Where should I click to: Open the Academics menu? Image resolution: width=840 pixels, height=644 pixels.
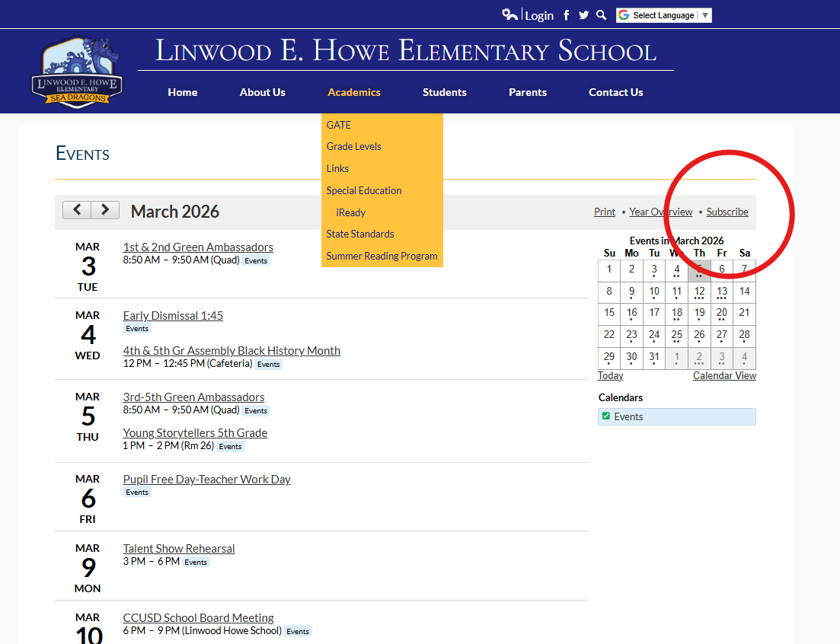click(354, 92)
